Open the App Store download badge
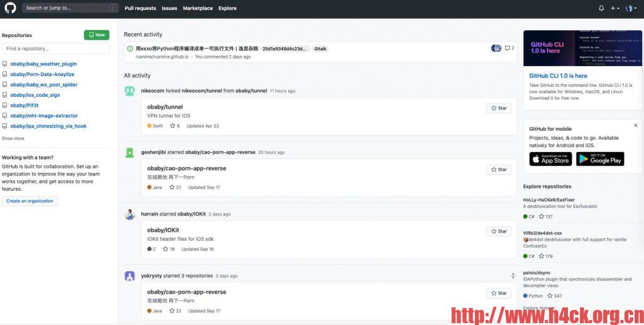Screen dimensions: 644x325 (x=550, y=159)
